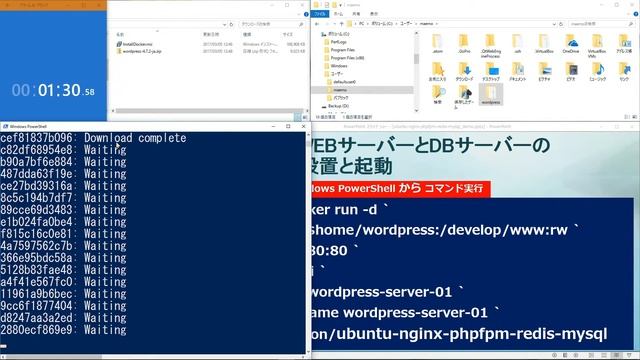The image size is (640, 360).
Task: Open the Links folder icon
Action: coord(624,71)
